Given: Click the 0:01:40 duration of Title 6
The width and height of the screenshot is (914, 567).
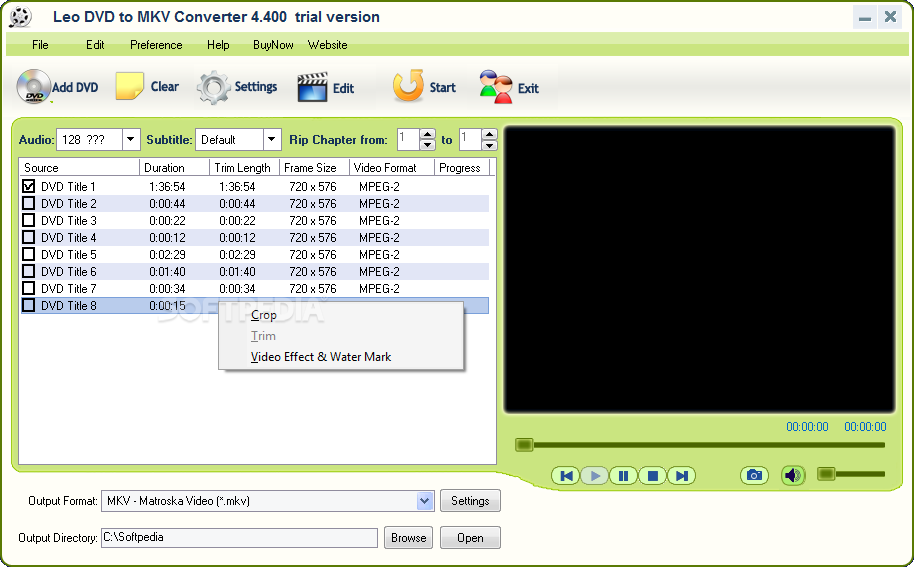Looking at the screenshot, I should (167, 271).
